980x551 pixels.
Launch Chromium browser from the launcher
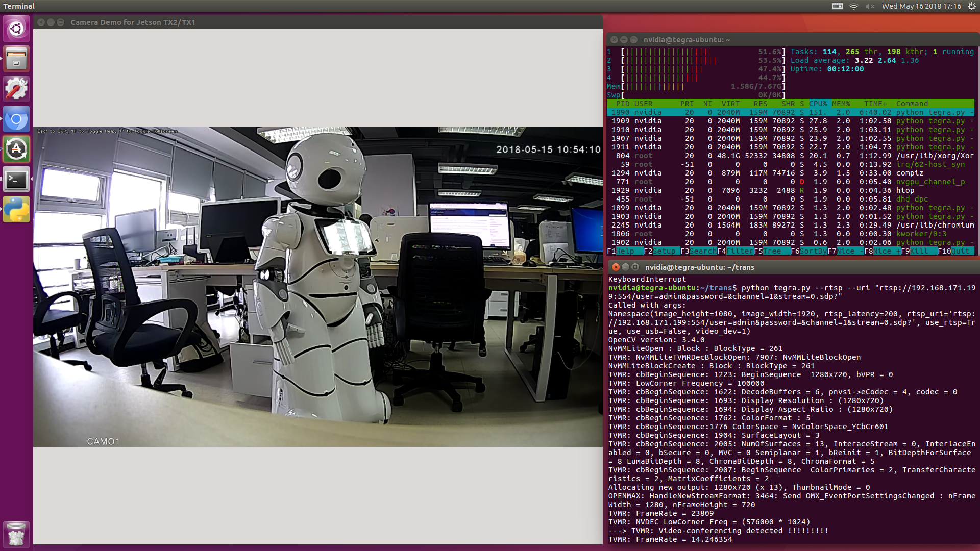[x=16, y=119]
